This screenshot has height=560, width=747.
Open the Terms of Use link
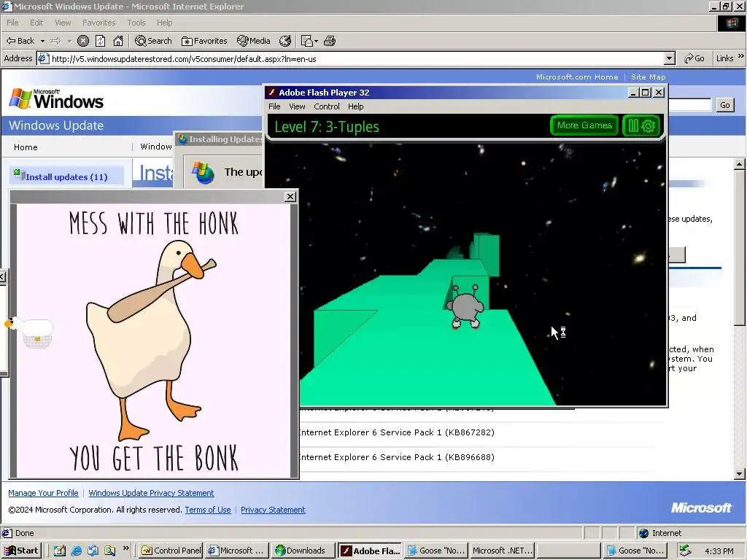click(208, 510)
